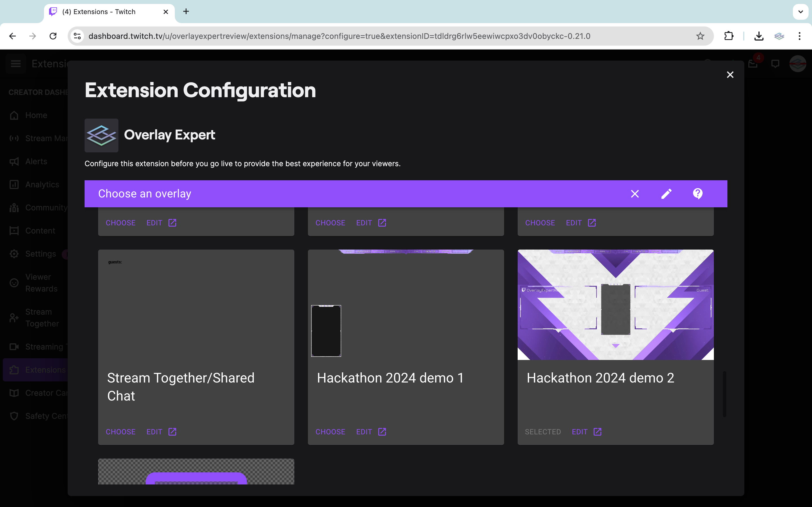Expand the Chrome tab search dropdown arrow
Image resolution: width=812 pixels, height=507 pixels.
(800, 12)
